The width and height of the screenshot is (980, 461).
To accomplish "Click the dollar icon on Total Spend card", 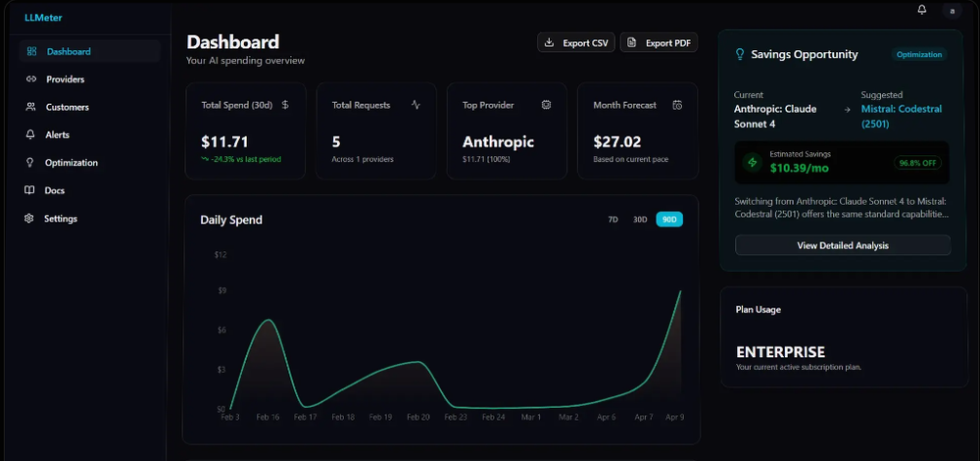I will pyautogui.click(x=285, y=105).
